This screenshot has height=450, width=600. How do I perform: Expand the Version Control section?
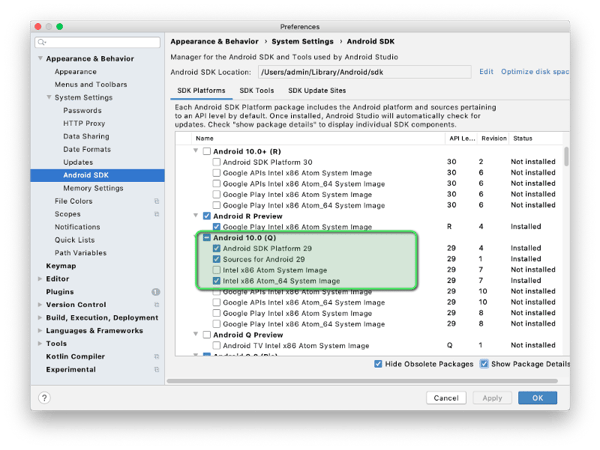coord(40,305)
